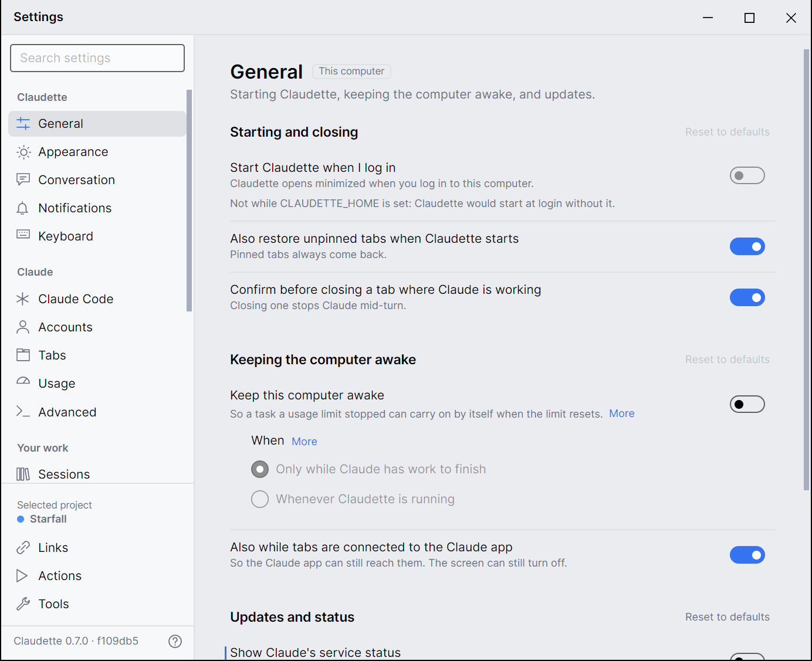Turn off confirm before closing working tab
The width and height of the screenshot is (812, 661).
[x=747, y=297]
